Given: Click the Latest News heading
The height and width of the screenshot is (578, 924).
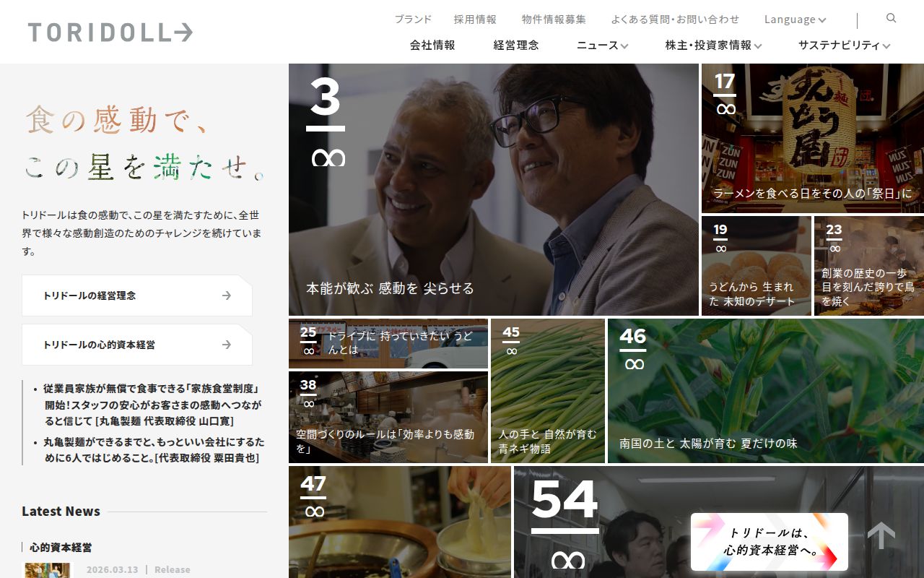Looking at the screenshot, I should pyautogui.click(x=61, y=511).
